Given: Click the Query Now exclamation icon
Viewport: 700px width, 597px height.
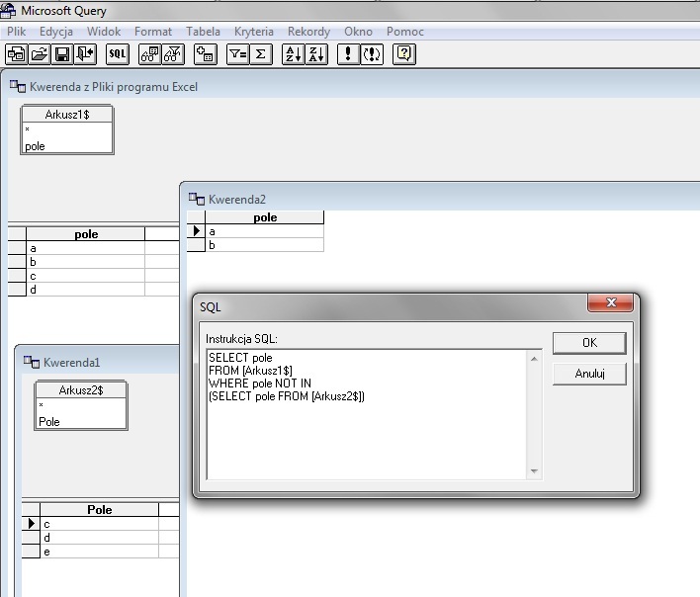Looking at the screenshot, I should click(x=349, y=54).
